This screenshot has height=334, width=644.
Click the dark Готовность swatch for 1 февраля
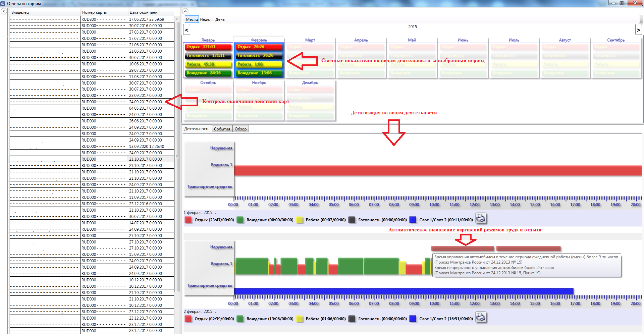point(352,220)
